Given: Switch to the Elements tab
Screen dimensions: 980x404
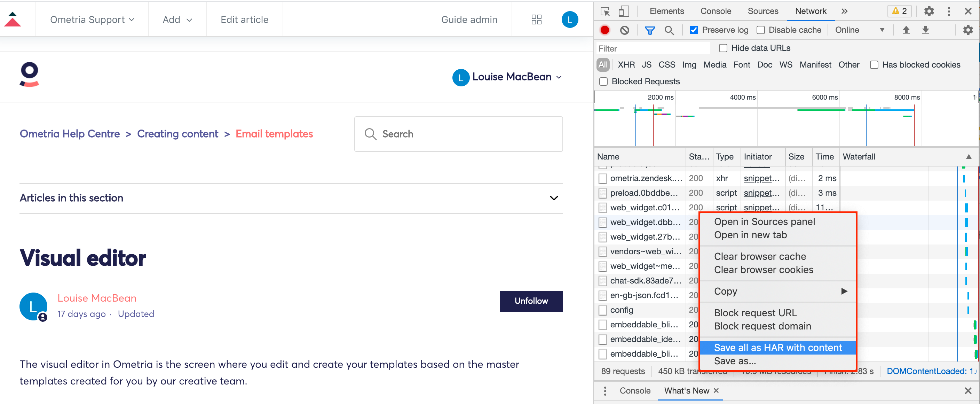Looking at the screenshot, I should [x=666, y=11].
